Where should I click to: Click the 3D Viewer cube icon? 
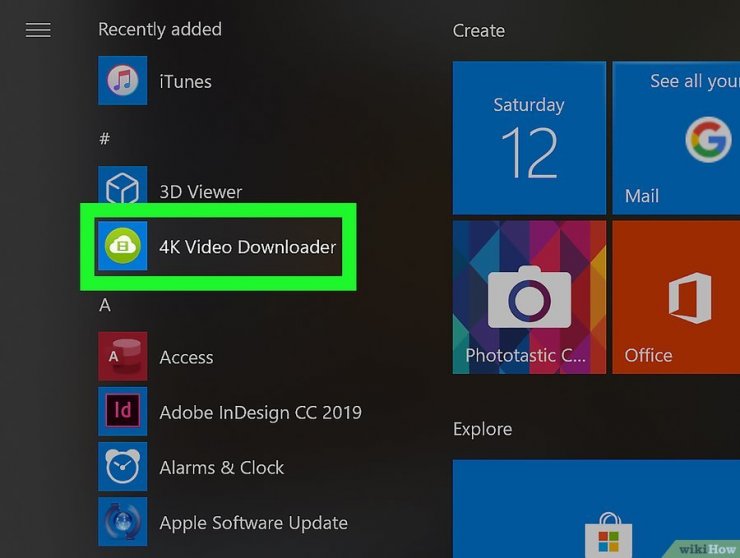(123, 185)
